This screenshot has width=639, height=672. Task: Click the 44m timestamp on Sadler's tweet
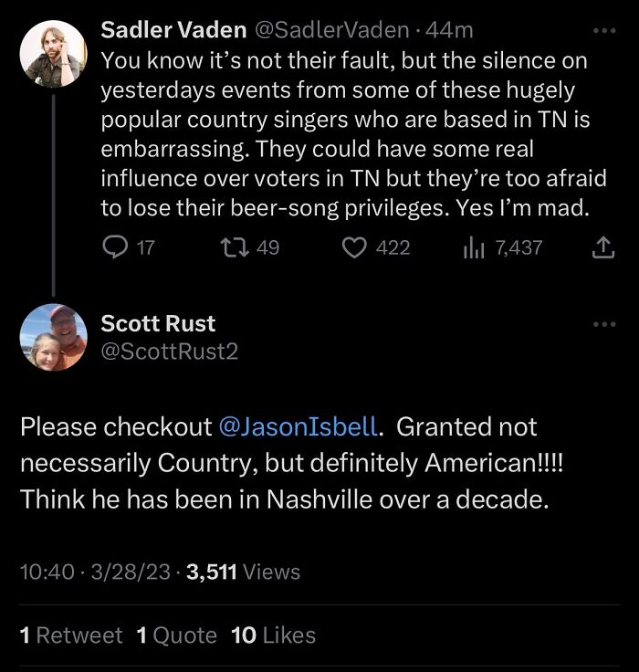(449, 30)
